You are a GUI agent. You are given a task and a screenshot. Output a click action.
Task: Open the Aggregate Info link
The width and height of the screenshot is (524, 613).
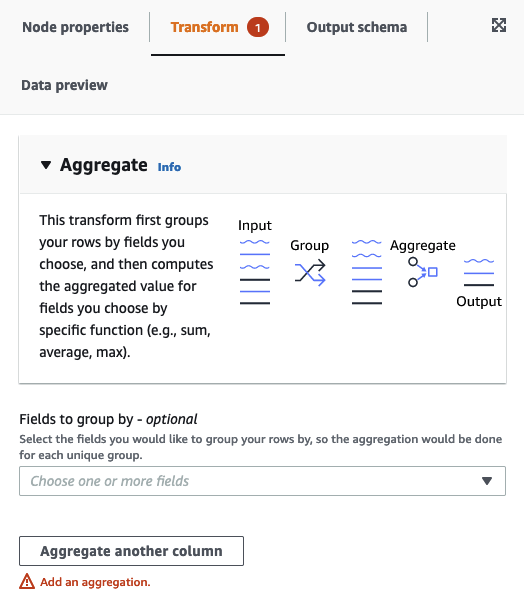pos(169,167)
